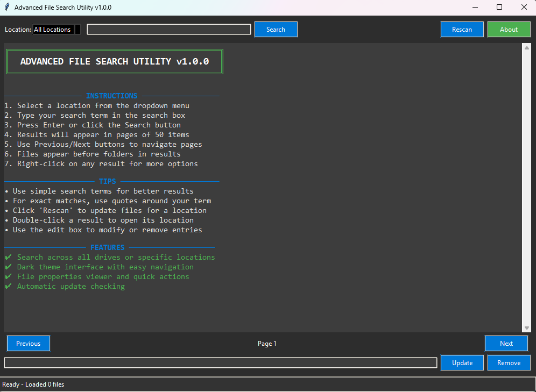Open the green About button
This screenshot has width=536, height=392.
(x=509, y=30)
